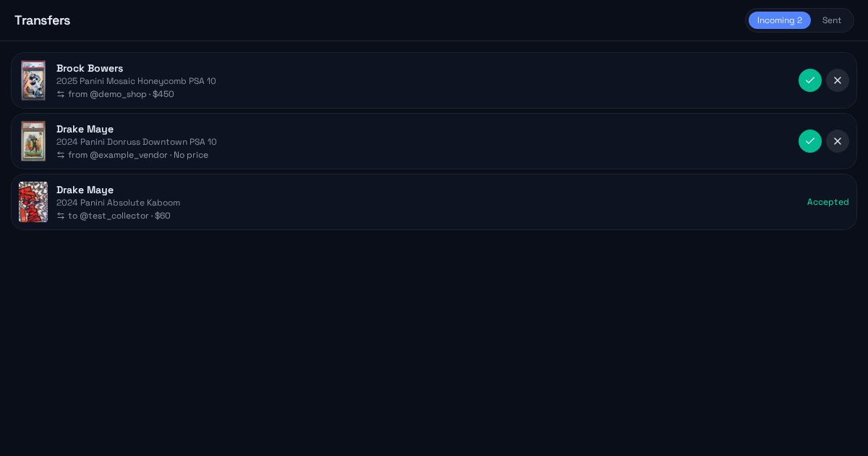Reject the Drake Maye Donruss Downtown transfer
Viewport: 868px width, 456px height.
pos(838,141)
